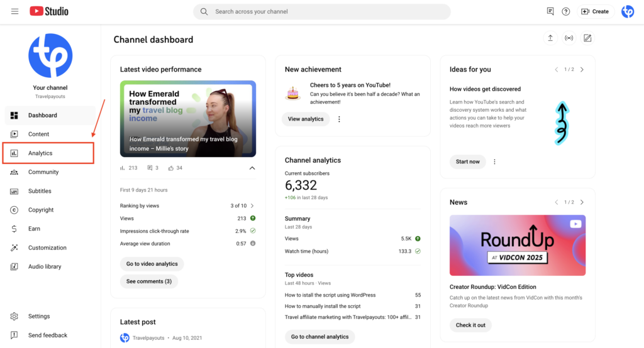
Task: Click the Go live broadcast icon
Action: coord(569,38)
